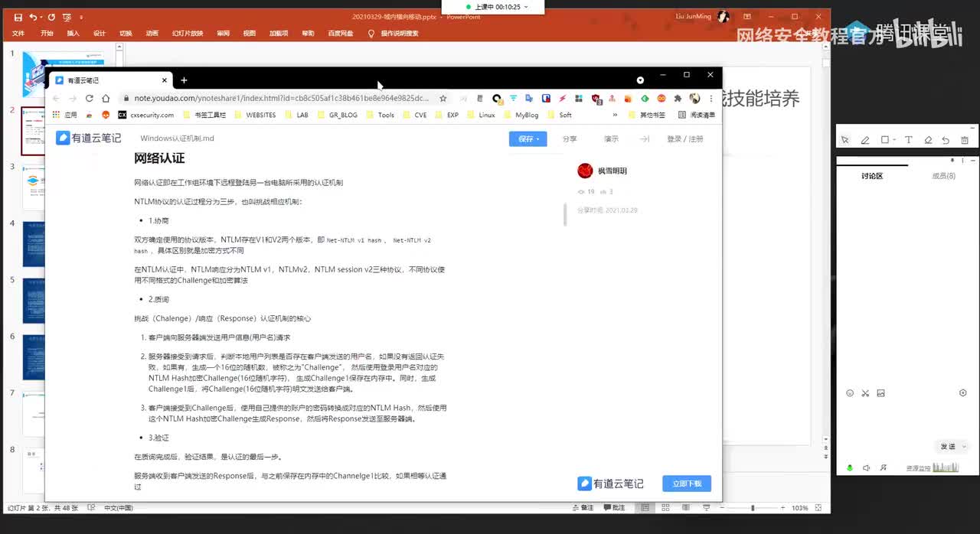
Task: Toggle the green microphone icon
Action: 850,467
